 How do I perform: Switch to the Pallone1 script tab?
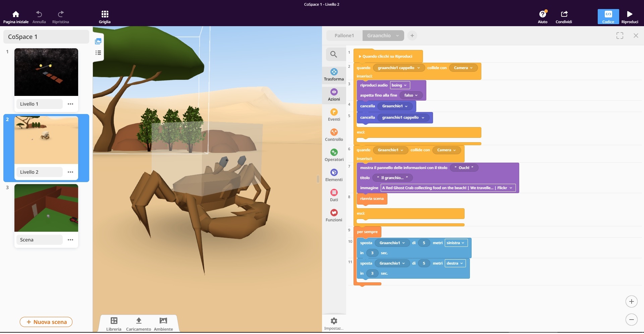point(344,36)
